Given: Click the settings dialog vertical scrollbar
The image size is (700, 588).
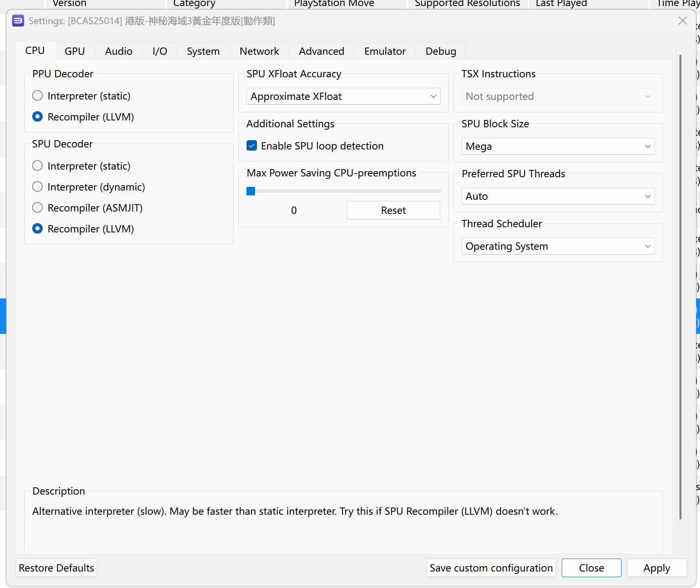Looking at the screenshot, I should (681, 287).
